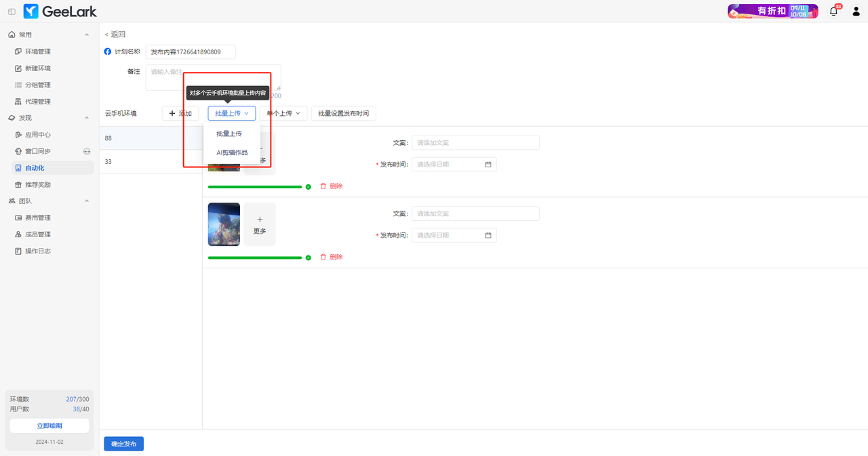Click the second item's video thumbnail
868x456 pixels.
[x=224, y=224]
